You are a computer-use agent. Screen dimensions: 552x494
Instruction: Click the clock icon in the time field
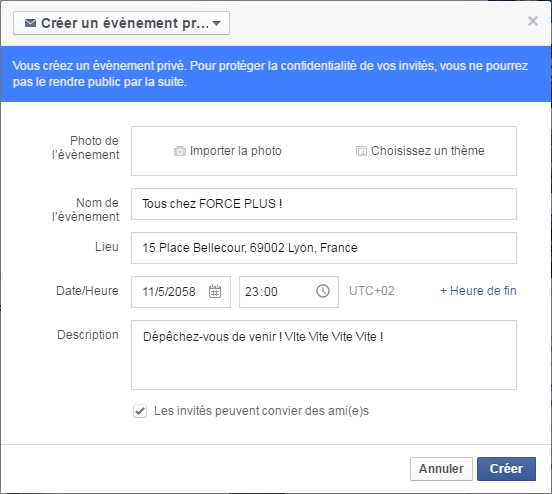click(323, 291)
